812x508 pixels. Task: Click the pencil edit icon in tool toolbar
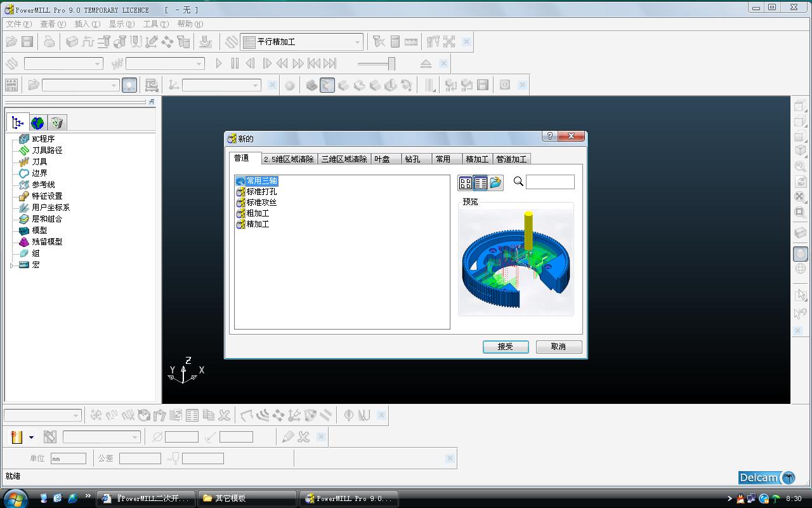[288, 437]
